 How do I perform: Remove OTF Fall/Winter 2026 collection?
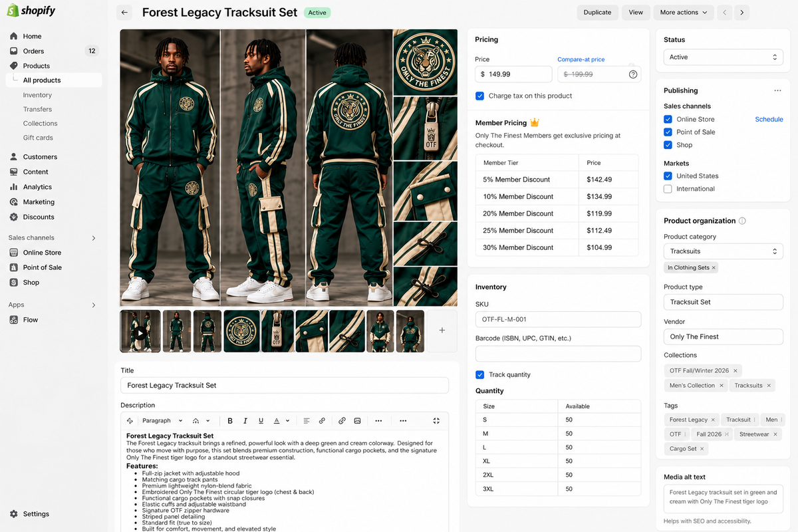click(x=735, y=370)
